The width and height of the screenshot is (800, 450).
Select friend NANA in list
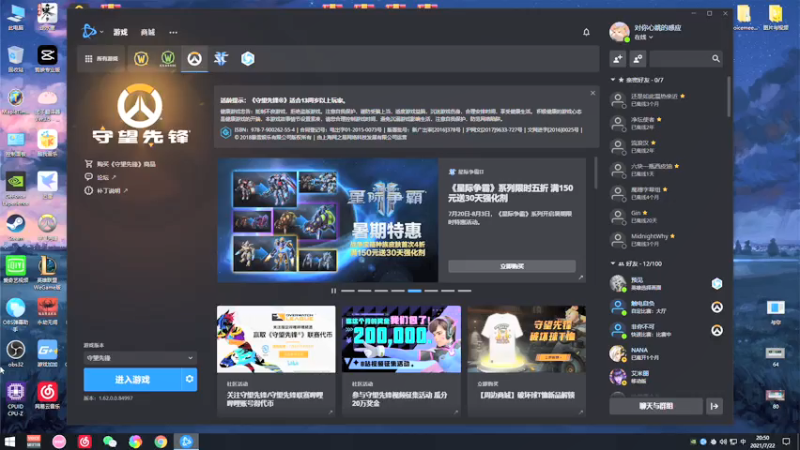click(666, 354)
